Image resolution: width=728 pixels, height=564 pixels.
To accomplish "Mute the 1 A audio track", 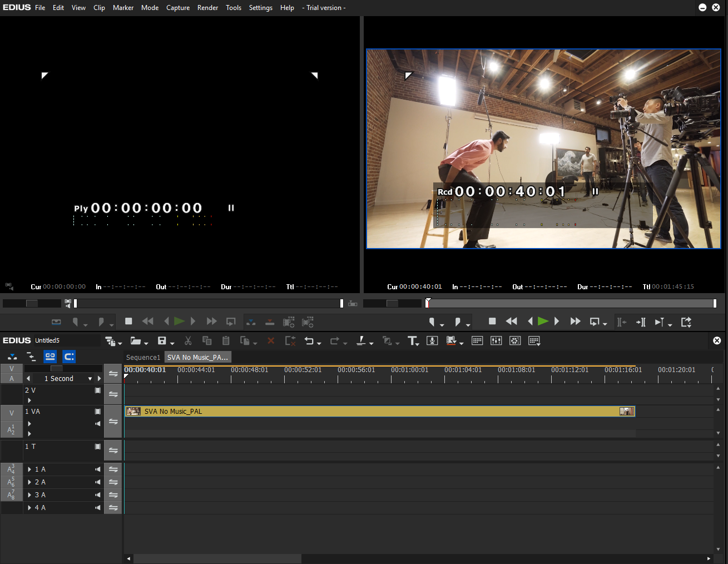I will 98,469.
